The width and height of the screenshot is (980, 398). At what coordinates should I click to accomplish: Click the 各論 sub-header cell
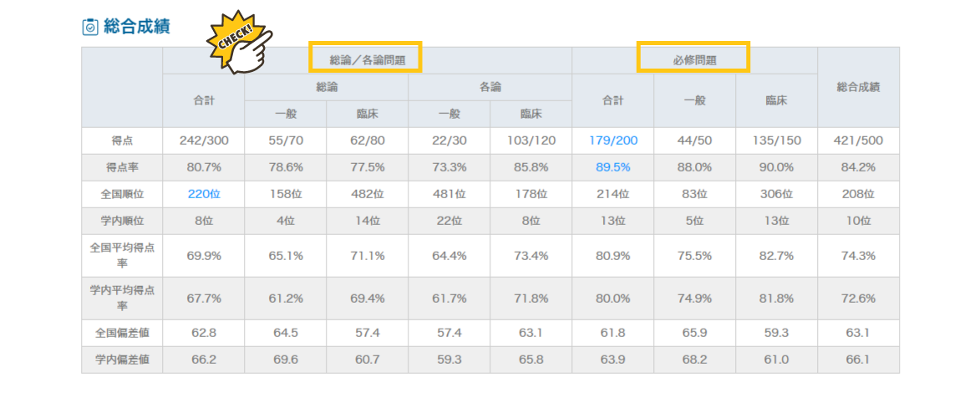490,88
